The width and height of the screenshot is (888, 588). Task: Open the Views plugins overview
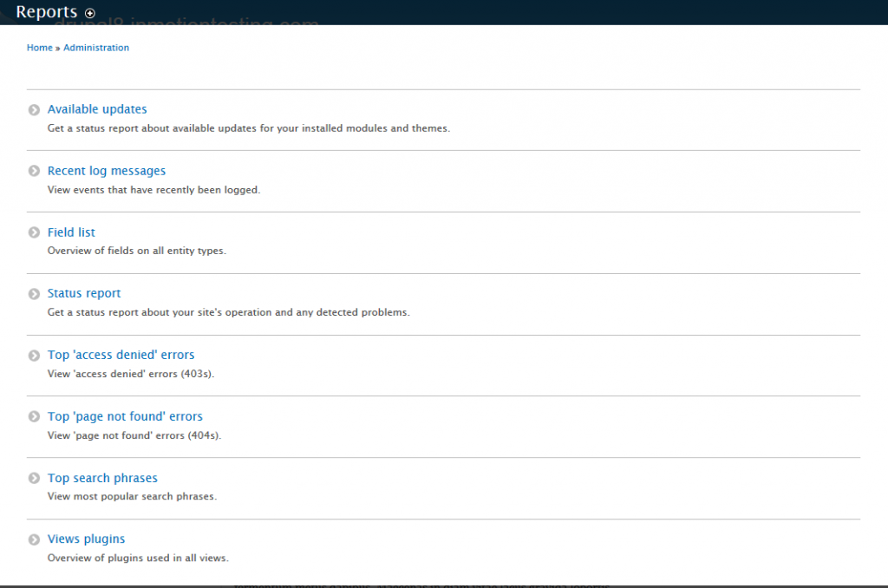click(x=86, y=539)
